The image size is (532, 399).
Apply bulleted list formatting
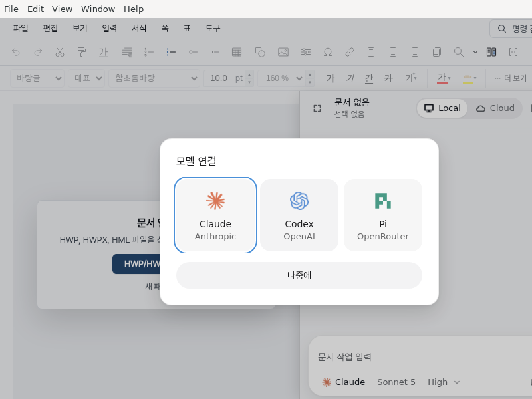coord(171,52)
